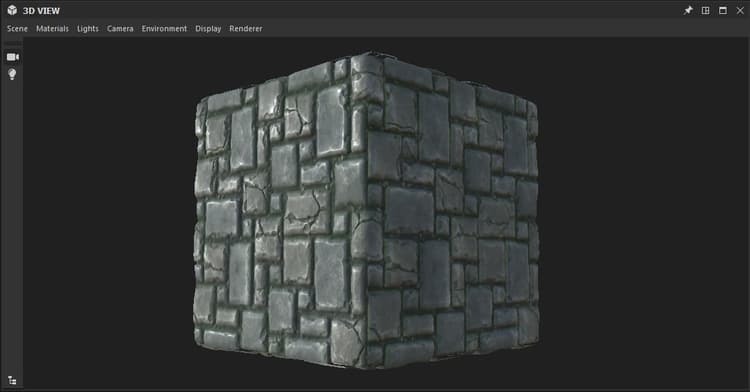
Task: Maximize the 3D View panel
Action: click(x=723, y=11)
